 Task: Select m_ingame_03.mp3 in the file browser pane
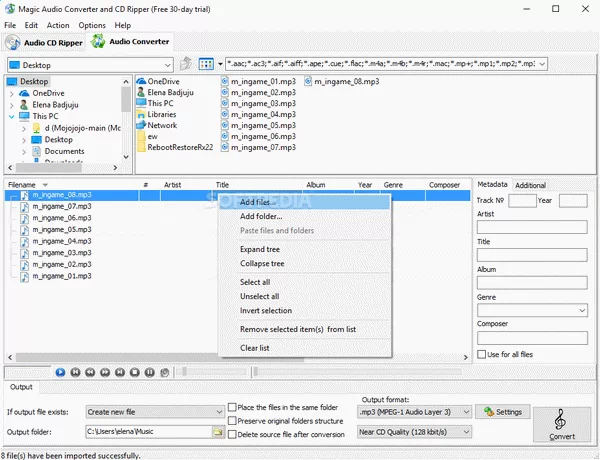point(259,103)
